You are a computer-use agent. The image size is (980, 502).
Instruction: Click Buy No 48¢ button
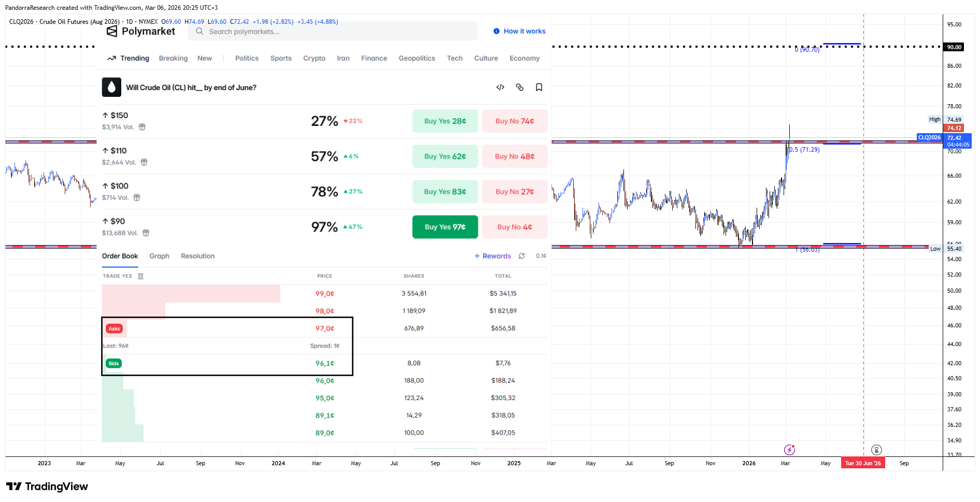(515, 156)
